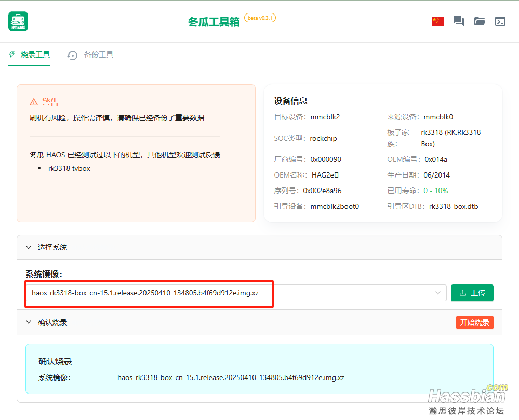The height and width of the screenshot is (420, 519).
Task: Click the boot device value mmcblk2boot0
Action: pyautogui.click(x=335, y=206)
